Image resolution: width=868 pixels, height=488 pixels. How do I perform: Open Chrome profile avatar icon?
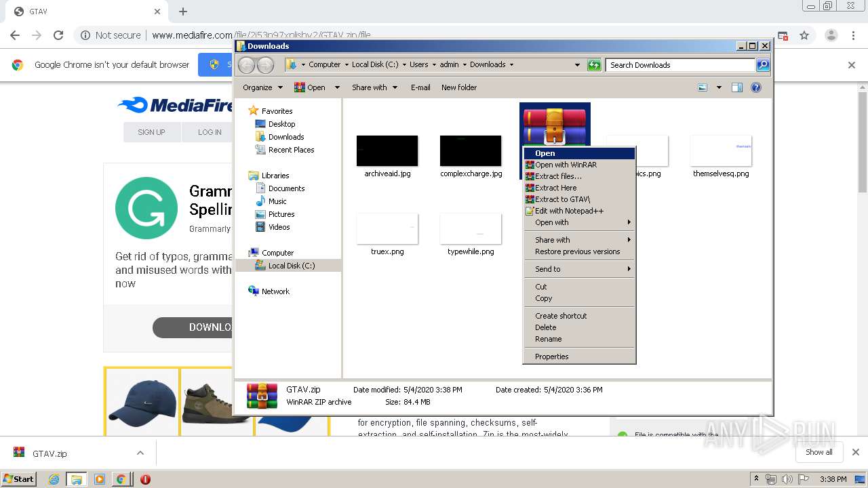[x=831, y=35]
